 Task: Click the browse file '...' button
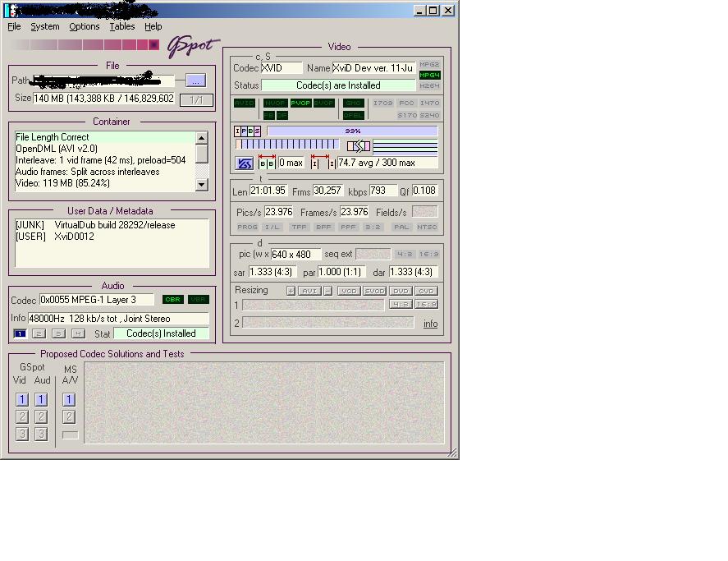tap(195, 80)
